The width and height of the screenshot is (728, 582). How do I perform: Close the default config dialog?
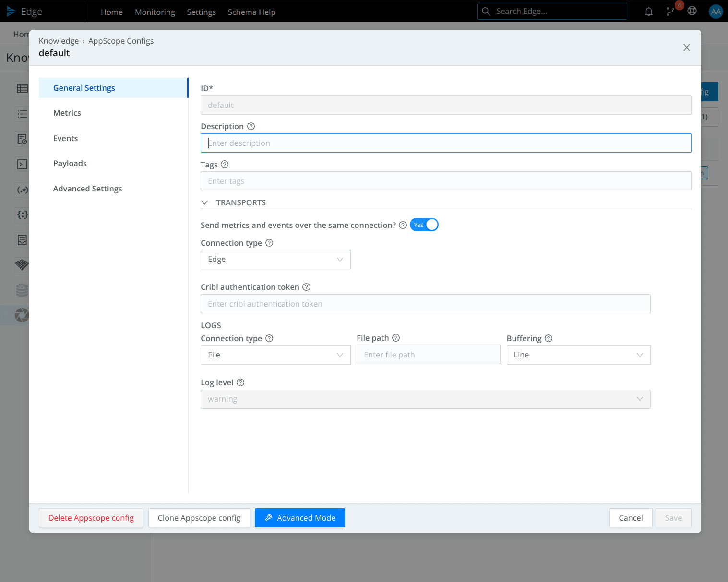point(686,48)
